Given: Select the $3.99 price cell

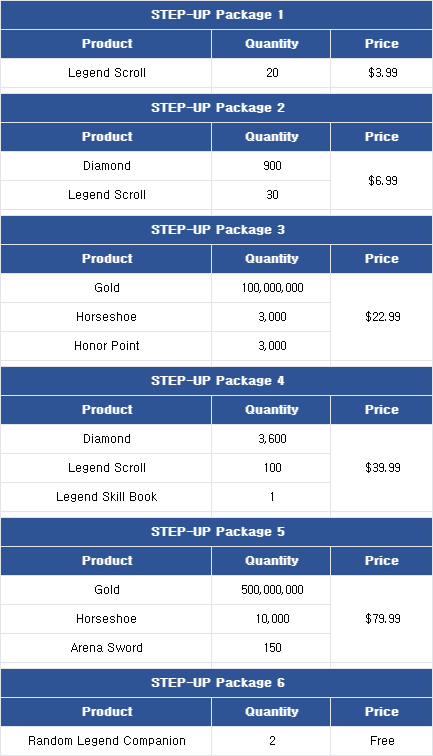Looking at the screenshot, I should point(381,73).
